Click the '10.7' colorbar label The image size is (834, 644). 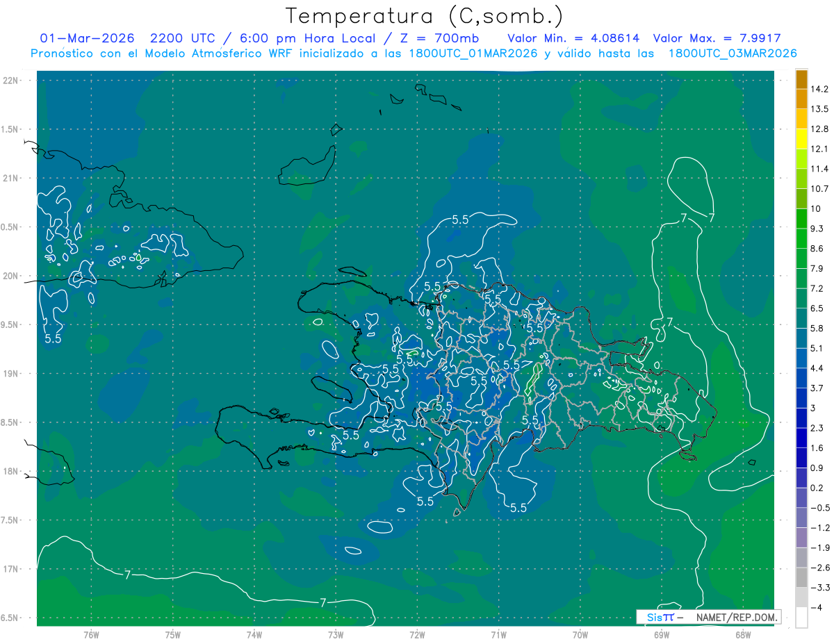click(x=820, y=189)
